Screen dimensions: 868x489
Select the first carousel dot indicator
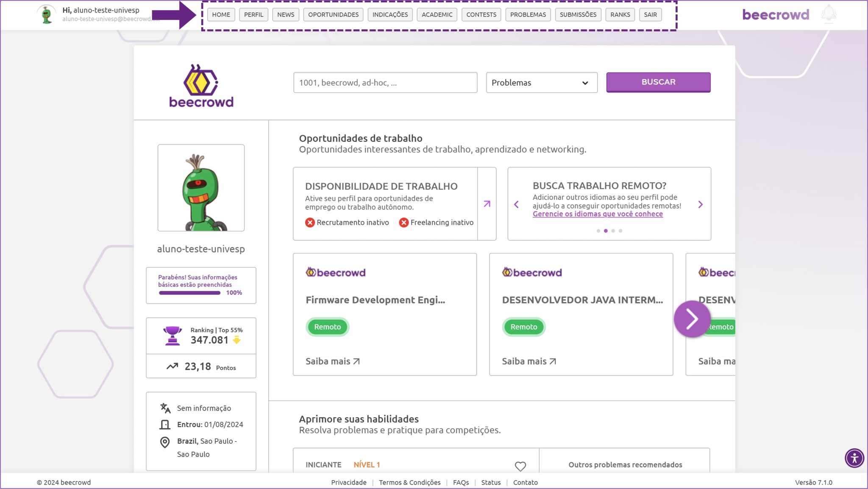[x=598, y=231]
